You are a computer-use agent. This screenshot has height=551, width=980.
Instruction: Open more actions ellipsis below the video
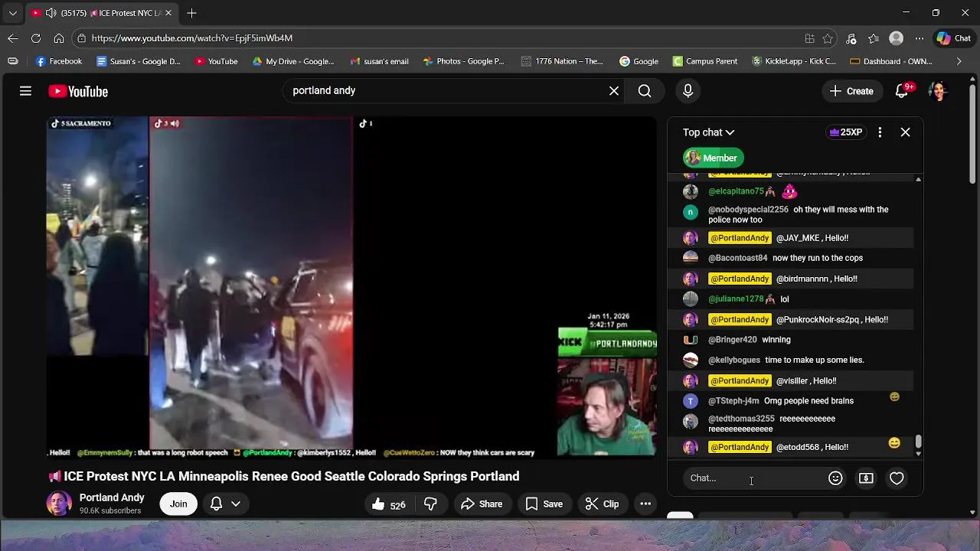pyautogui.click(x=645, y=504)
